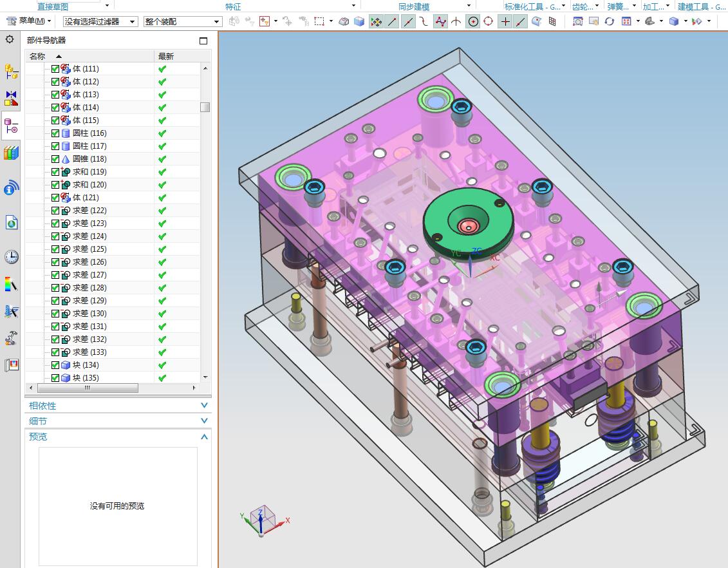Open the Constraint Navigator sidebar tab
This screenshot has height=568, width=728.
11,99
